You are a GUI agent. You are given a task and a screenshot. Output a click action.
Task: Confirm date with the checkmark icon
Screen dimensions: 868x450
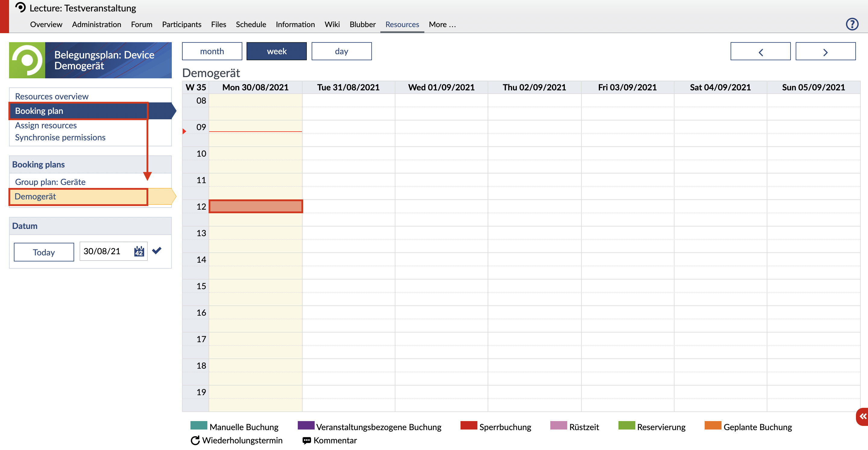[157, 251]
